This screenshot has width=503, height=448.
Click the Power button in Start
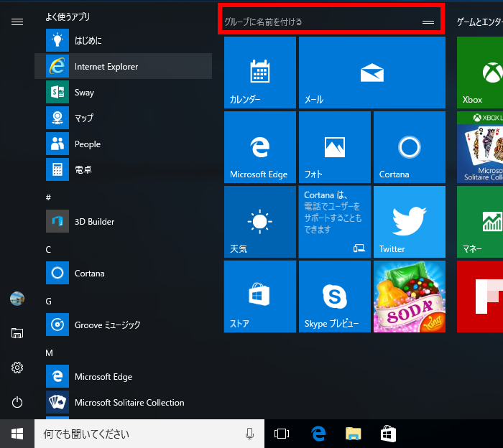tap(17, 402)
